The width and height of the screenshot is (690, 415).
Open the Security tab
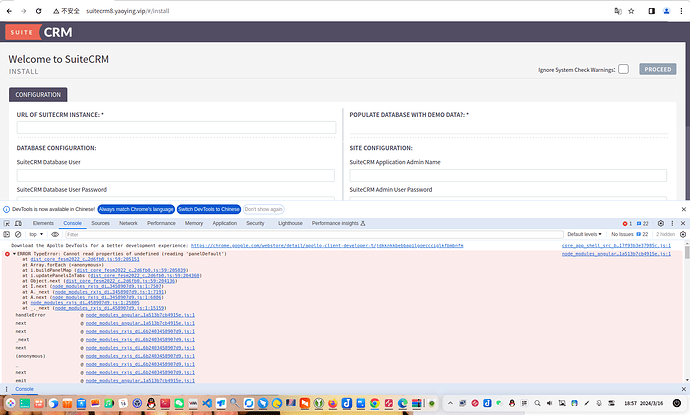[255, 224]
